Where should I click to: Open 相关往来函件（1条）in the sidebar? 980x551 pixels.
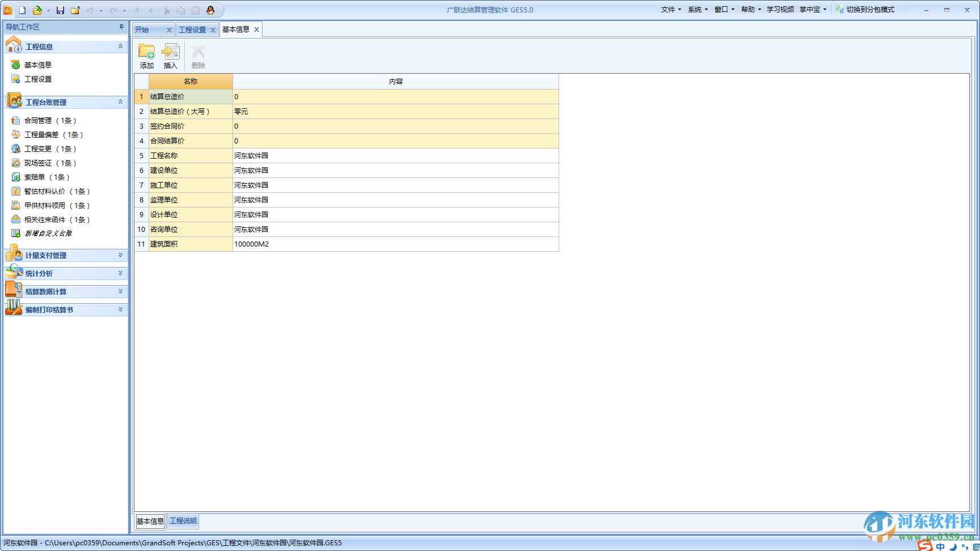tap(57, 220)
